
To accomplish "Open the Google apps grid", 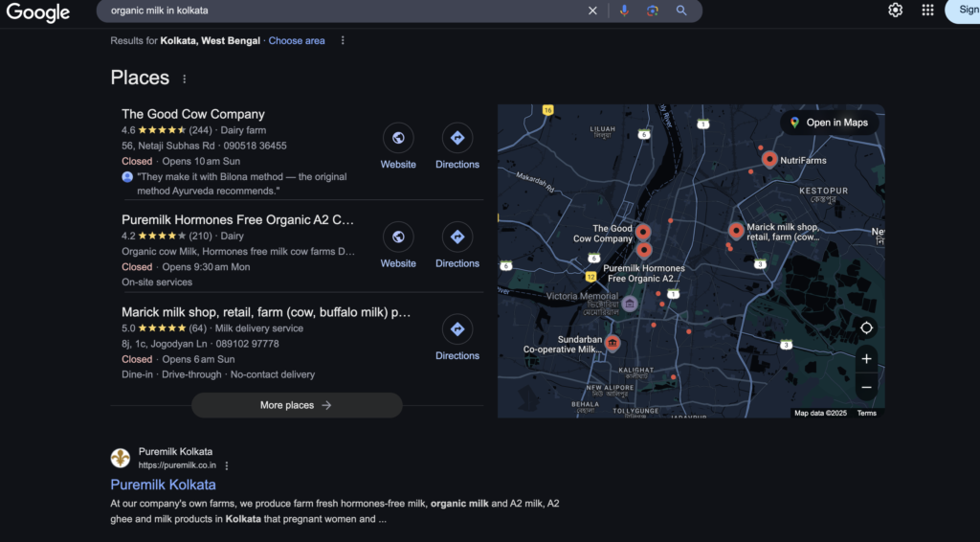I will pyautogui.click(x=927, y=10).
